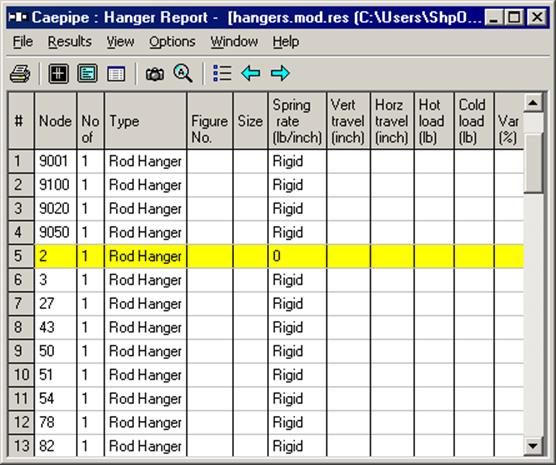Select the magnifier zoom icon
Screen dimensions: 556x465
pos(183,73)
